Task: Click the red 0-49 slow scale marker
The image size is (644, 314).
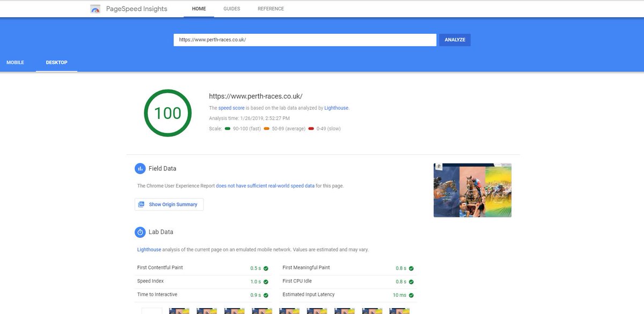Action: point(311,129)
